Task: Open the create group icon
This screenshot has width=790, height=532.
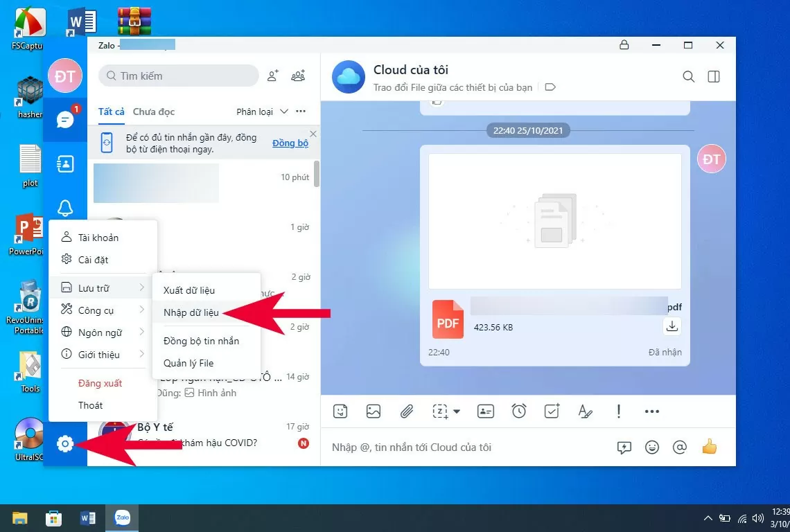Action: click(x=298, y=76)
